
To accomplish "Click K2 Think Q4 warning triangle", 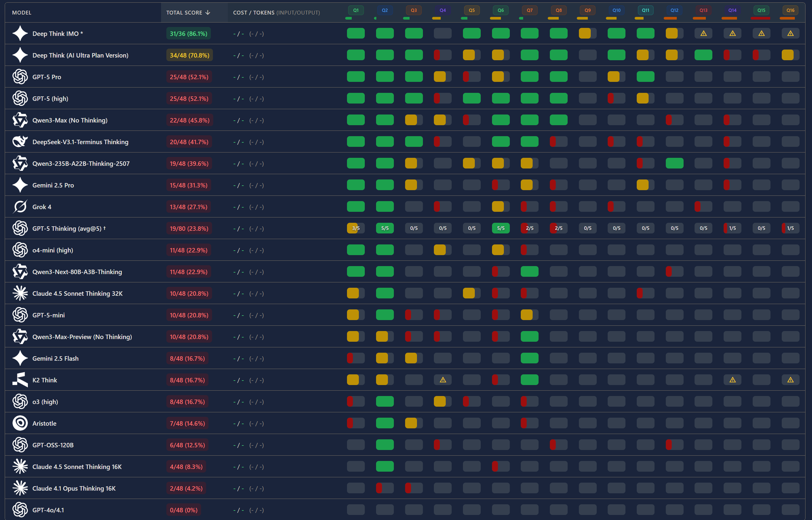I will point(443,380).
